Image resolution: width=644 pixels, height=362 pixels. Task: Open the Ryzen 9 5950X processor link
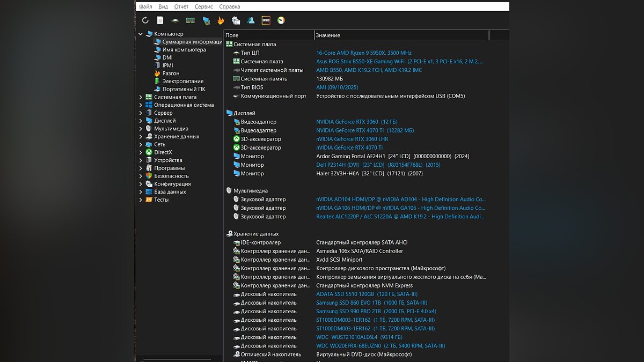[x=363, y=53]
